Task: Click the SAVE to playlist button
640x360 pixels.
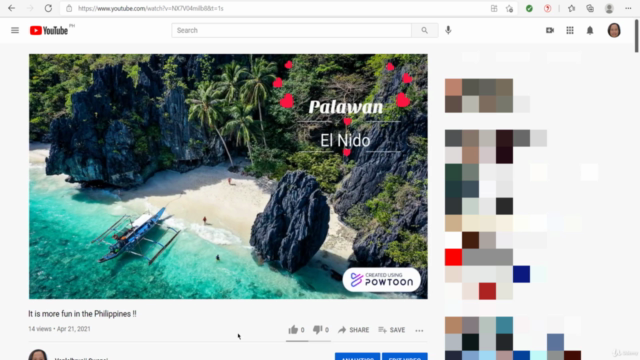Action: click(391, 330)
